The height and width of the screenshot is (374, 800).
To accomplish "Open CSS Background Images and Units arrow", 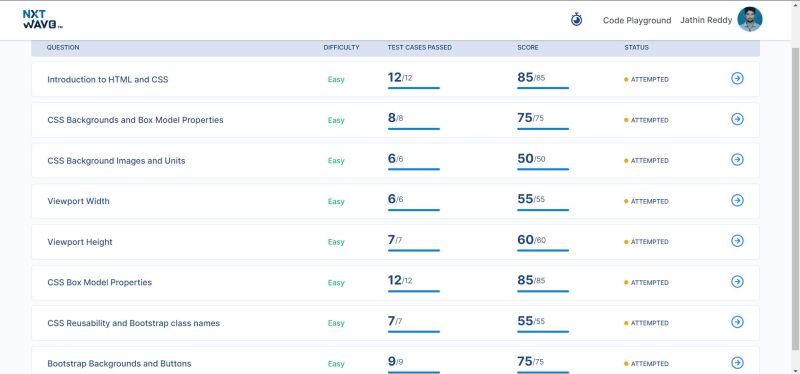I will coord(737,160).
